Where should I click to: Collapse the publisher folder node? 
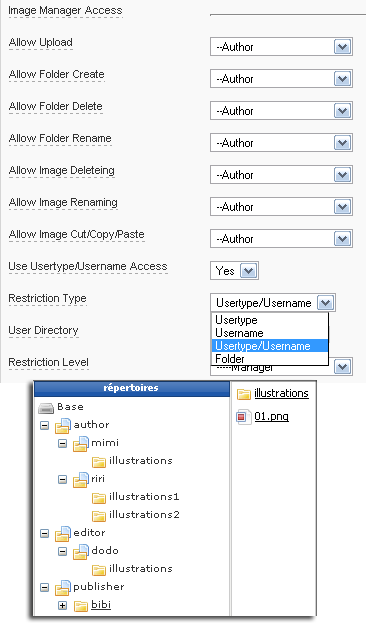tap(45, 588)
